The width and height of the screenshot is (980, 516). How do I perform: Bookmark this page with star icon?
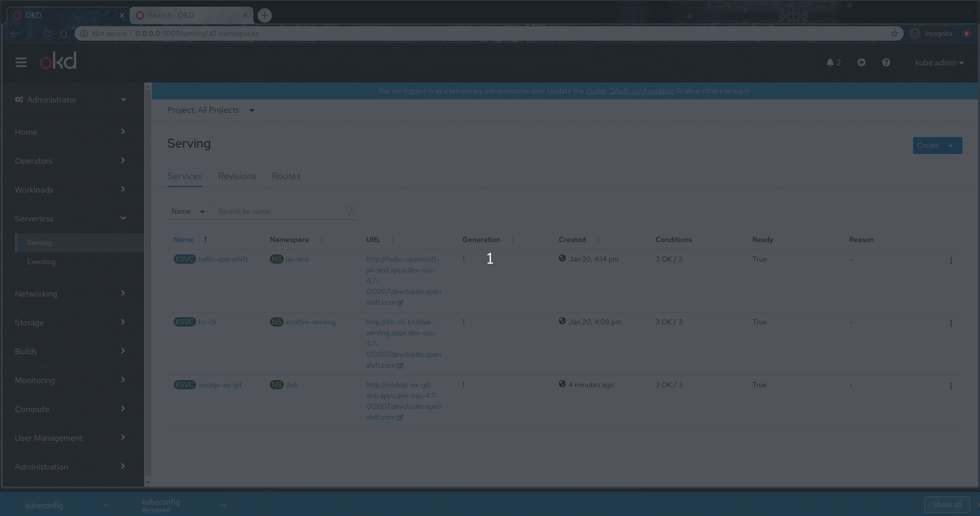(x=894, y=33)
